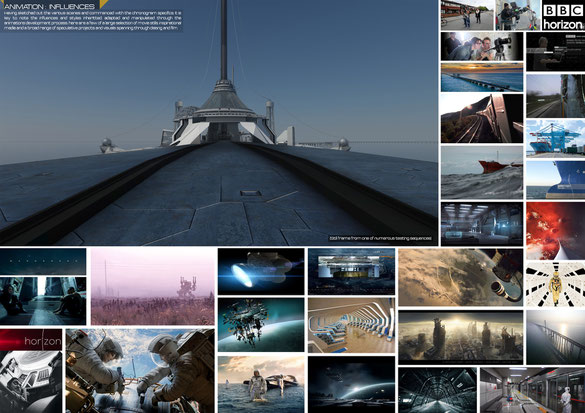Select the large futuristic tower runway render
This screenshot has height=413, width=585.
point(219,123)
